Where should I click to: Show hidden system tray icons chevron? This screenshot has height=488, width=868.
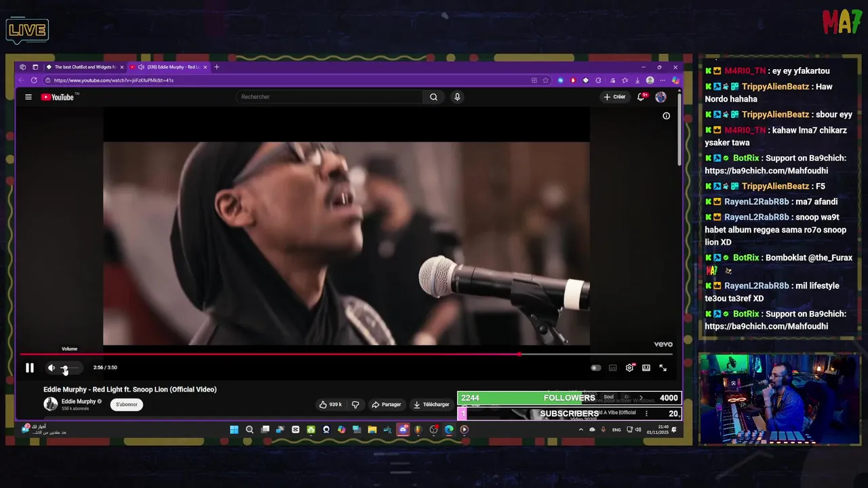pos(581,430)
